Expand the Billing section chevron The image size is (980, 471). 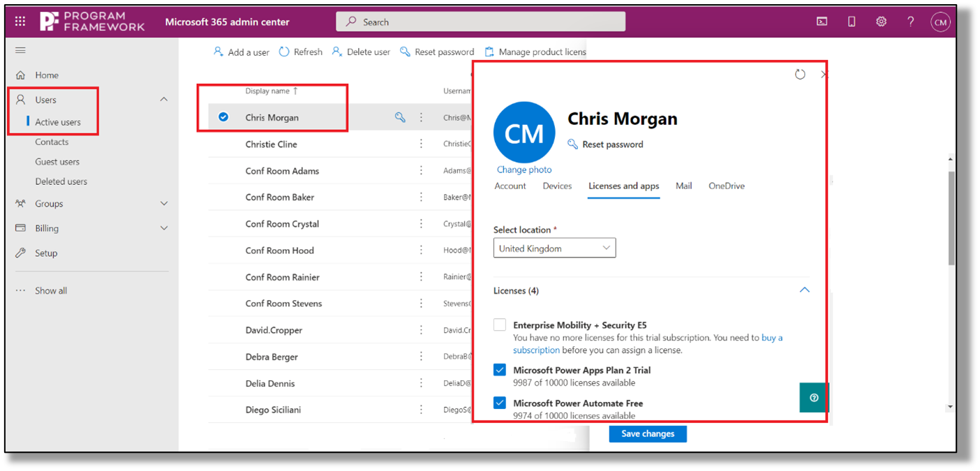(x=164, y=228)
